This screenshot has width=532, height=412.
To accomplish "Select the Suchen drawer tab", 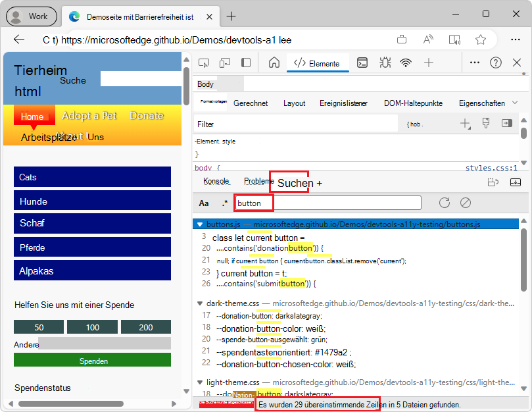I will tap(295, 183).
